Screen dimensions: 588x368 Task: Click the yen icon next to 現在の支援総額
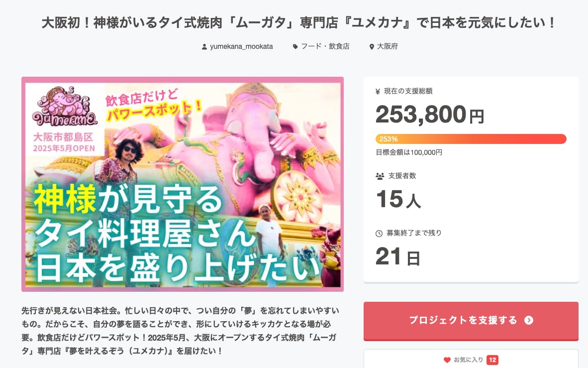[x=378, y=92]
